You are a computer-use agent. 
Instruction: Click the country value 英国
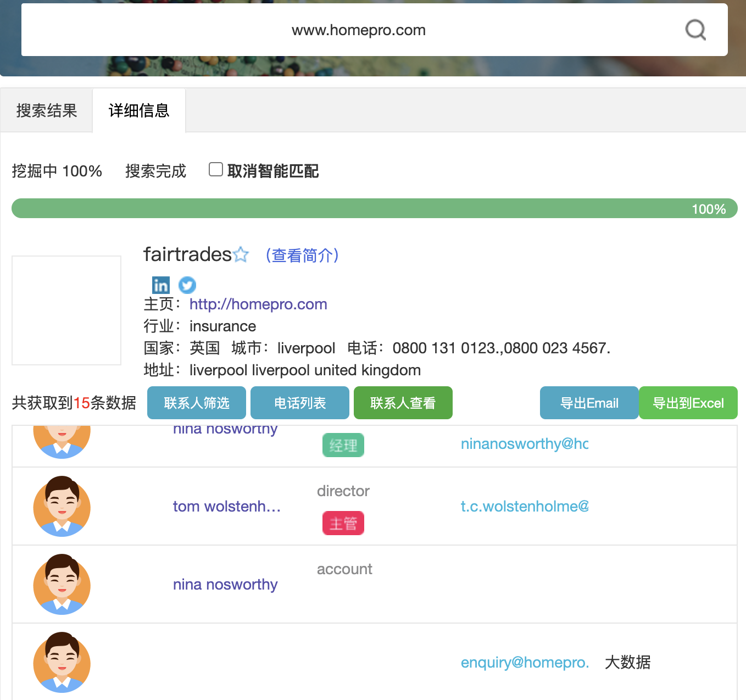[x=204, y=348]
